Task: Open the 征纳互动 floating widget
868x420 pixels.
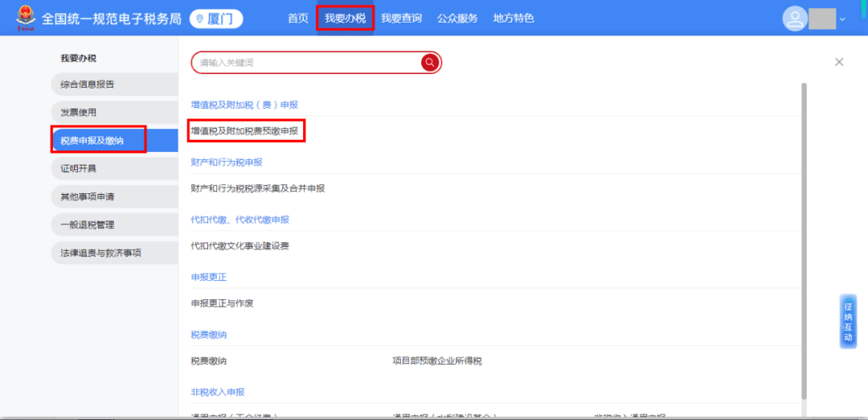Action: click(848, 321)
